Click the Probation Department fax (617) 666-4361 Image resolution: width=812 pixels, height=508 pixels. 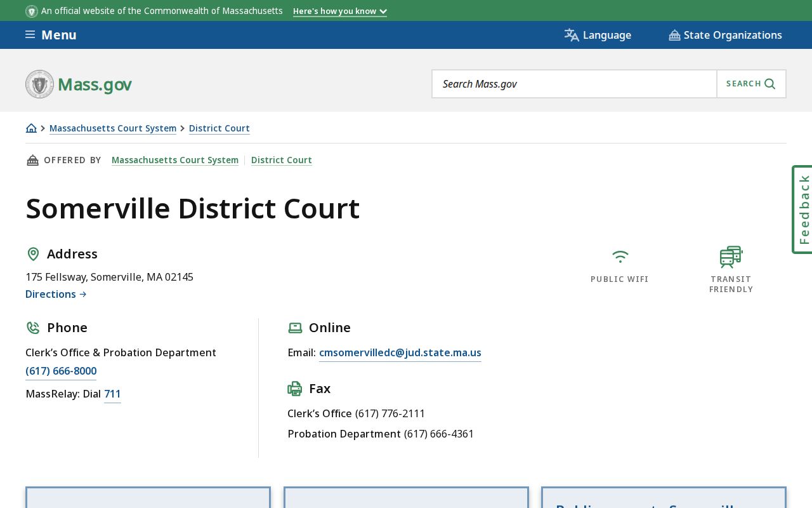click(x=439, y=434)
